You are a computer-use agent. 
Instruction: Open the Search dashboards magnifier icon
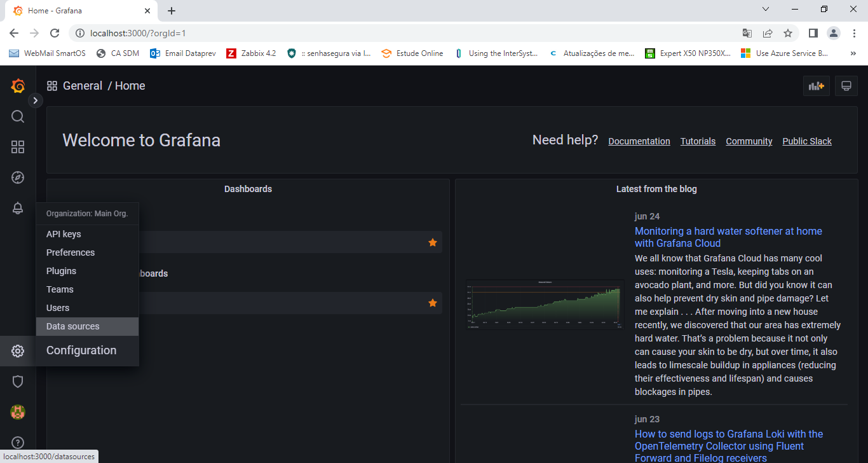[18, 116]
